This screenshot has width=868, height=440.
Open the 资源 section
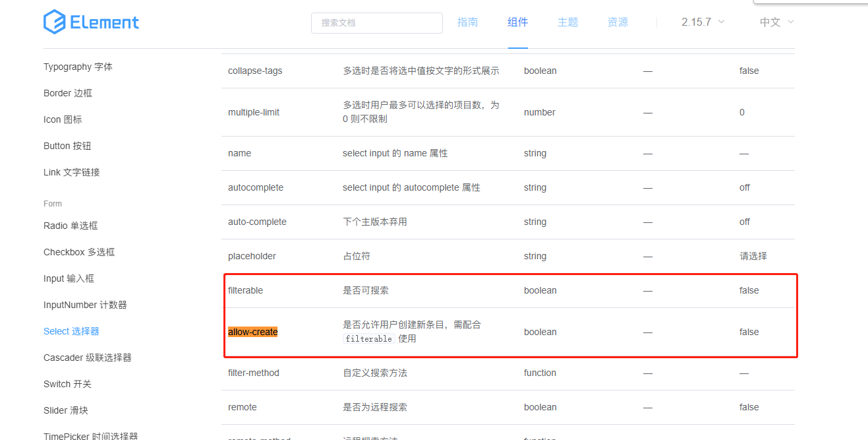coord(618,22)
